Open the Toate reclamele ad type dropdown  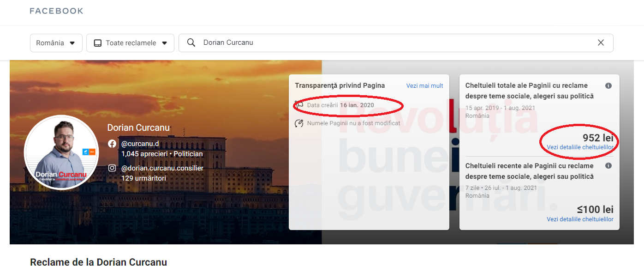tap(130, 43)
